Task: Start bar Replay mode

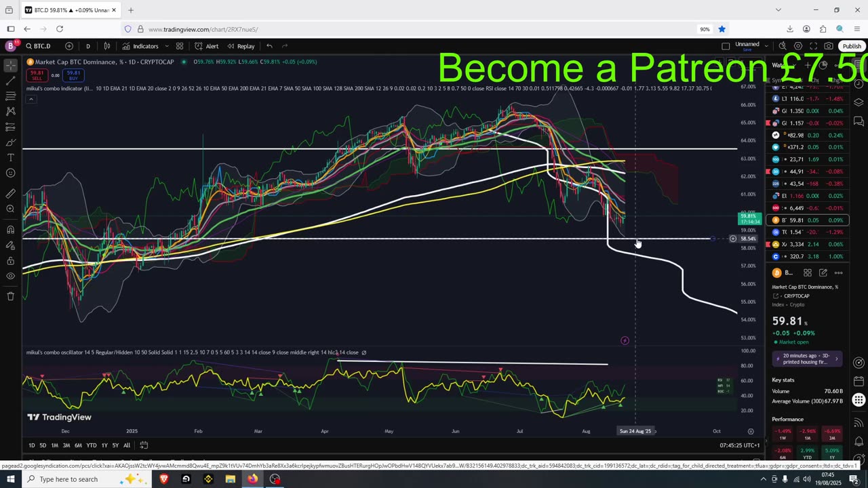Action: click(x=241, y=46)
